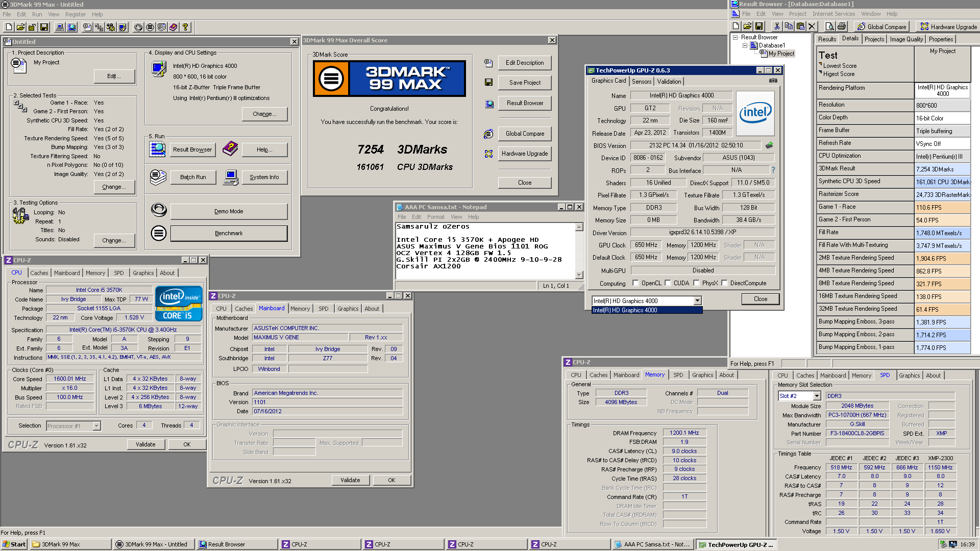Click AAA PC Samsa.txt Notepad taskbar item
Screen dimensions: 980x551
click(x=653, y=544)
